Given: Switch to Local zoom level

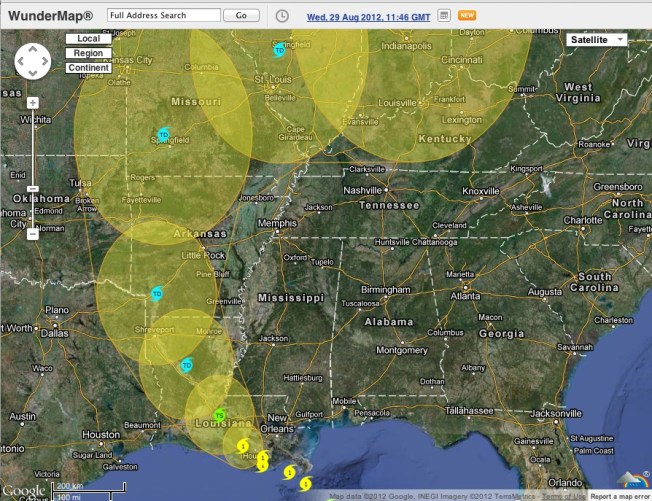Looking at the screenshot, I should click(x=88, y=38).
